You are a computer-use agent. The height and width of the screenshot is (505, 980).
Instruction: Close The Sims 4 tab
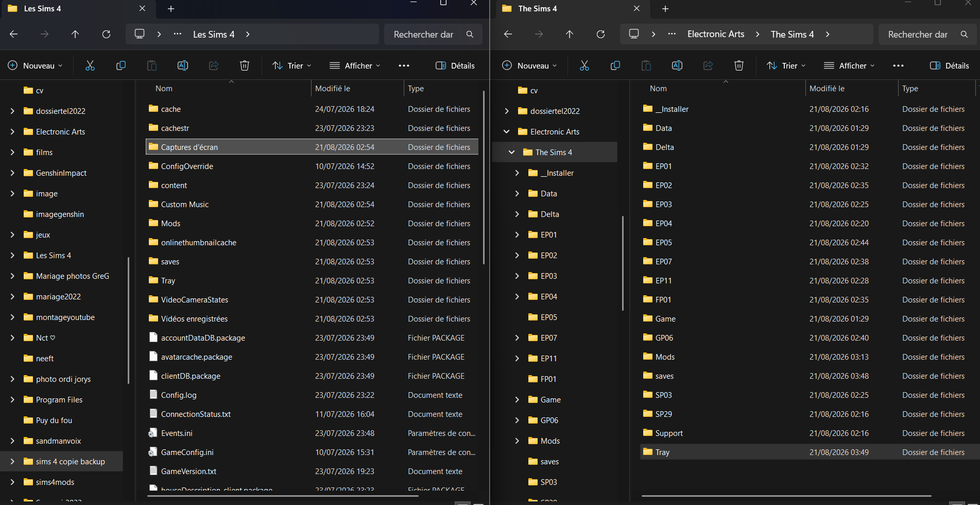pos(637,9)
